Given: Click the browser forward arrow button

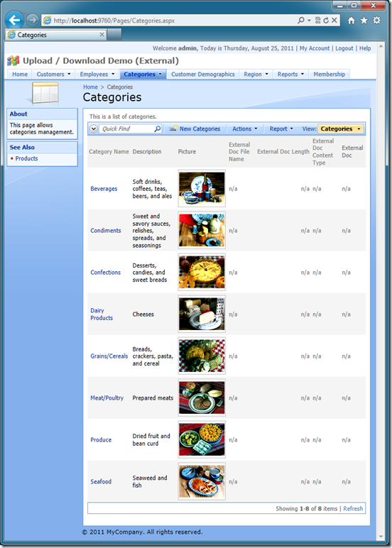Looking at the screenshot, I should click(x=33, y=21).
